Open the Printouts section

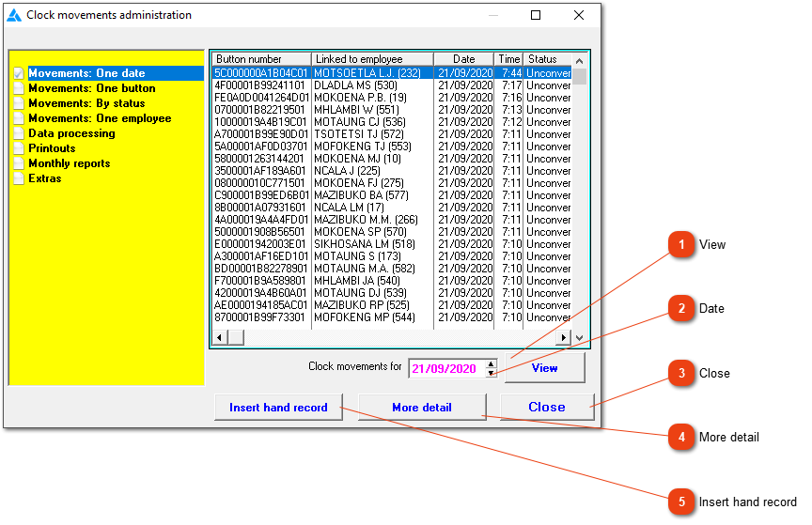click(52, 148)
